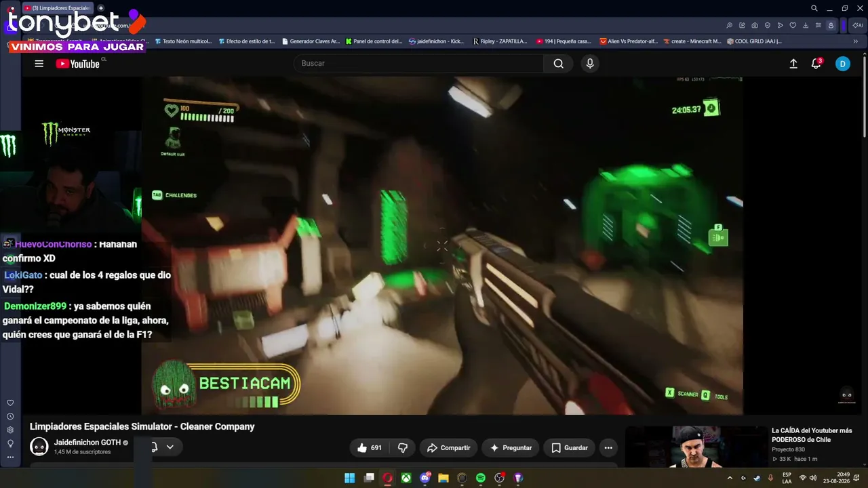Open the browser sidebar settings gear
Image resolution: width=868 pixels, height=488 pixels.
10,430
